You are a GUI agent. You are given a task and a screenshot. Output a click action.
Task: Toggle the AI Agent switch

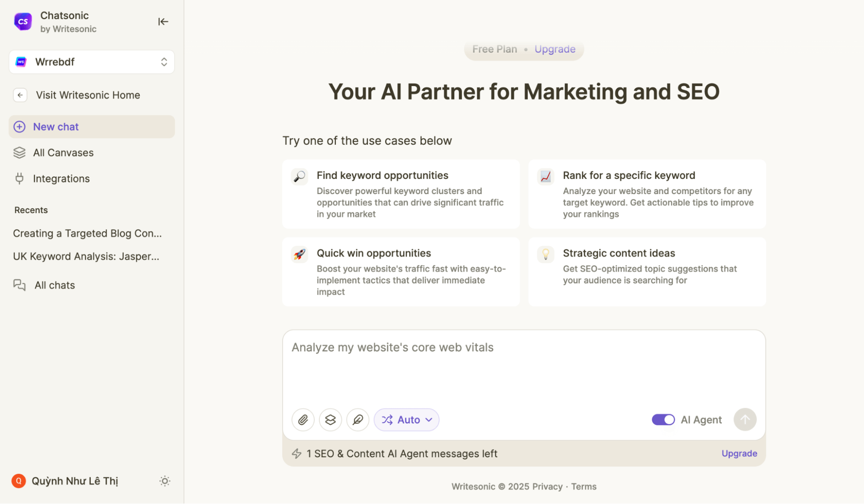pyautogui.click(x=663, y=420)
